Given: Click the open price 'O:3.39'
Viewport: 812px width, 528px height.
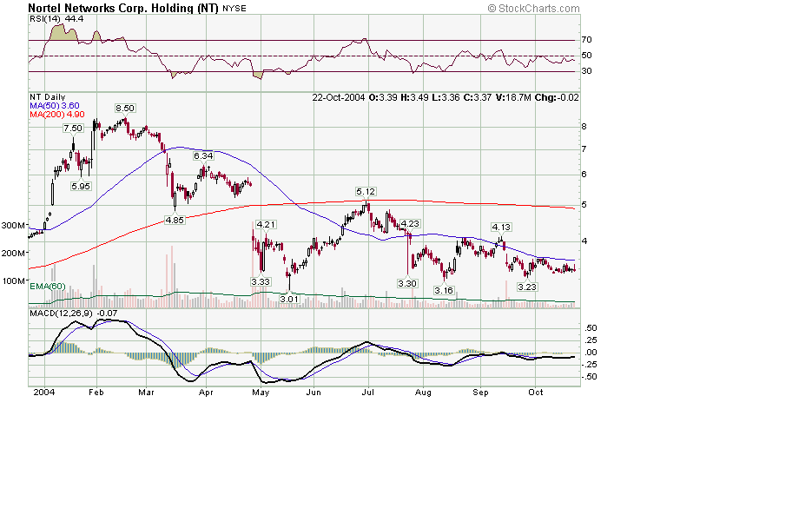Looking at the screenshot, I should coord(383,97).
